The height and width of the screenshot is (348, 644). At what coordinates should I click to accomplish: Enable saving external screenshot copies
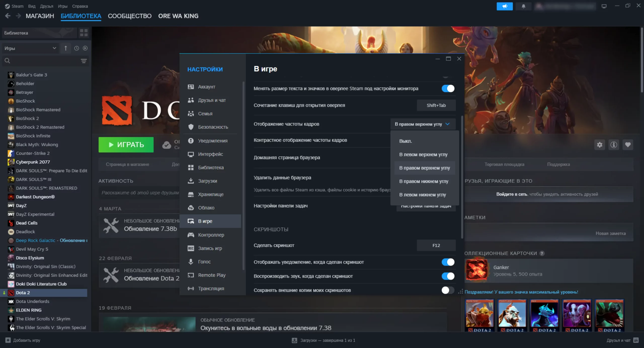click(x=448, y=290)
